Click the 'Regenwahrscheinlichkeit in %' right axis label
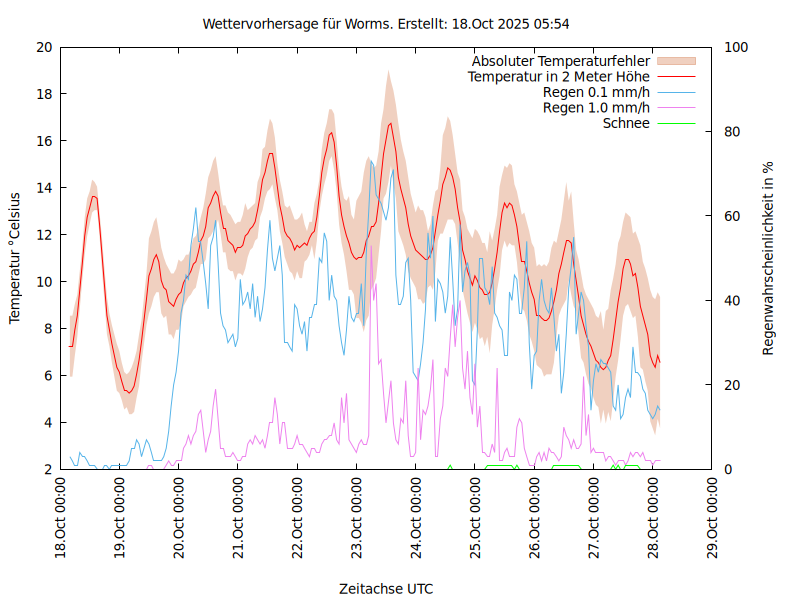800x600 pixels. [769, 258]
